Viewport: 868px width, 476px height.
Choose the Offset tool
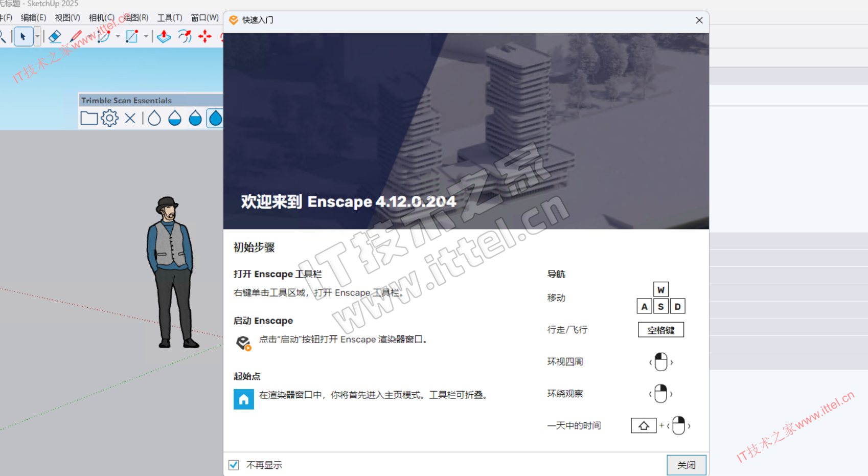185,36
